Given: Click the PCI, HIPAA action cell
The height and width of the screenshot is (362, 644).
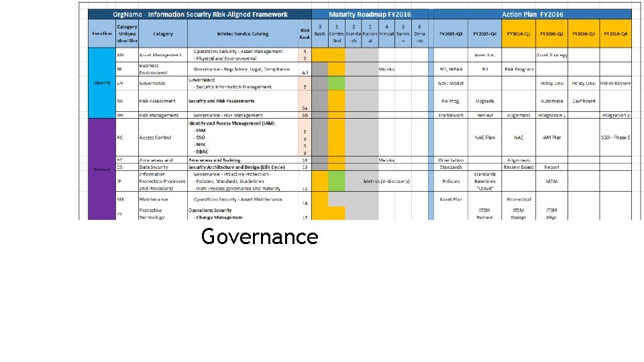Looking at the screenshot, I should coord(451,69).
